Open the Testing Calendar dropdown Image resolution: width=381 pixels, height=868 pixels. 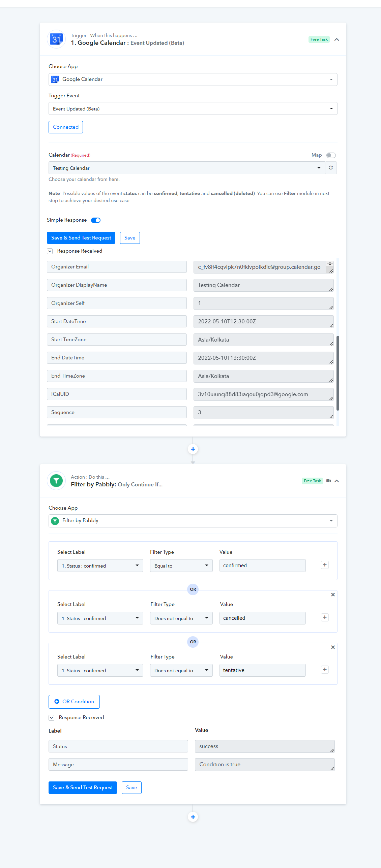click(x=186, y=168)
